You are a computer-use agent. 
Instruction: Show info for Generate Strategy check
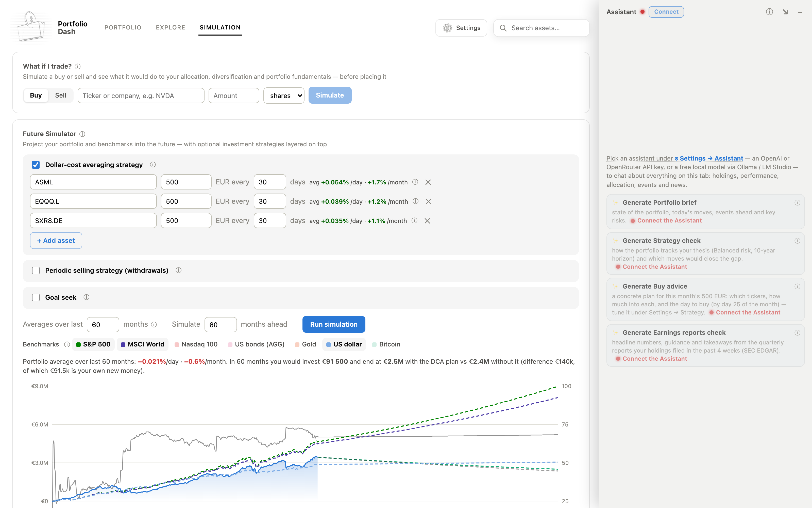click(797, 241)
